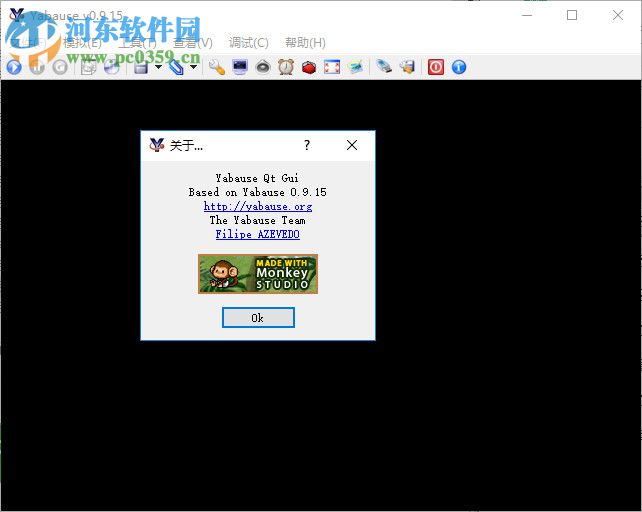Click the question mark help button
The height and width of the screenshot is (512, 642).
(307, 145)
